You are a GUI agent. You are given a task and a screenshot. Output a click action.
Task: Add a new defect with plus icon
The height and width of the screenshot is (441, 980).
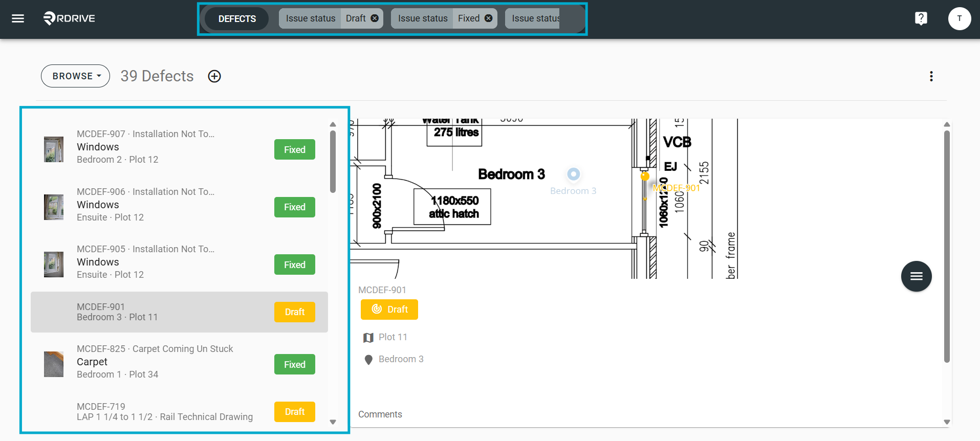pos(214,76)
